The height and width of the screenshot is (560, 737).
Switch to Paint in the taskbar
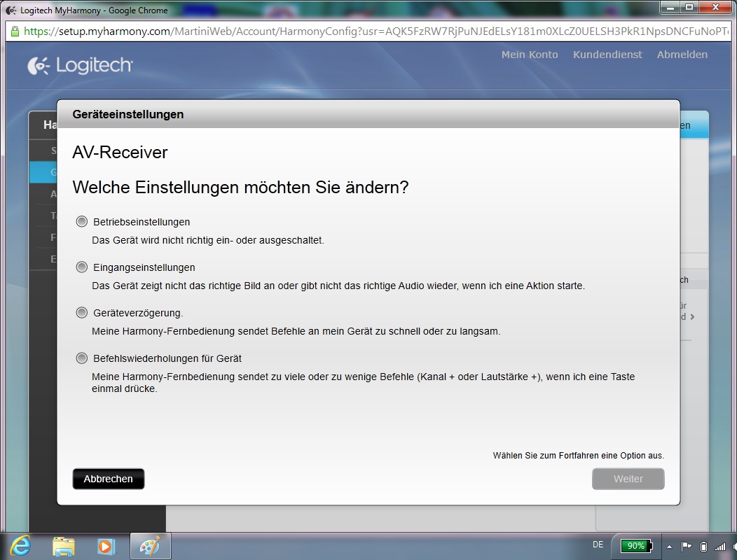coord(149,545)
